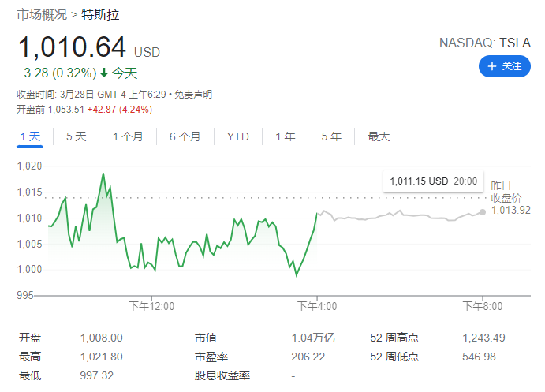Viewport: 545px width, 392px height.
Task: Click the plus icon in 关注 button
Action: pyautogui.click(x=492, y=66)
